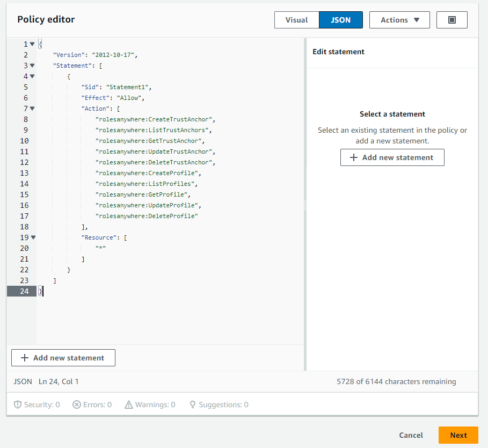Image resolution: width=488 pixels, height=448 pixels.
Task: Switch to the Visual editor tab
Action: (296, 19)
